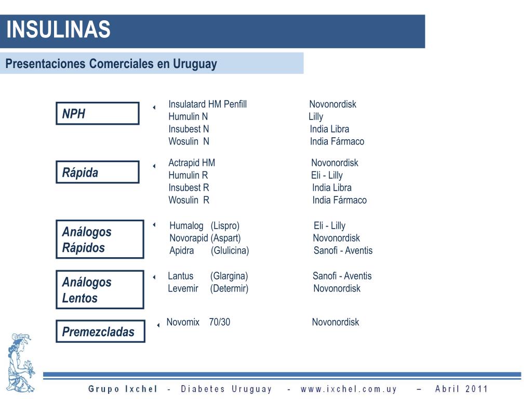This screenshot has width=532, height=399.
Task: Click the Levemir (Detemir) entry
Action: [x=208, y=289]
